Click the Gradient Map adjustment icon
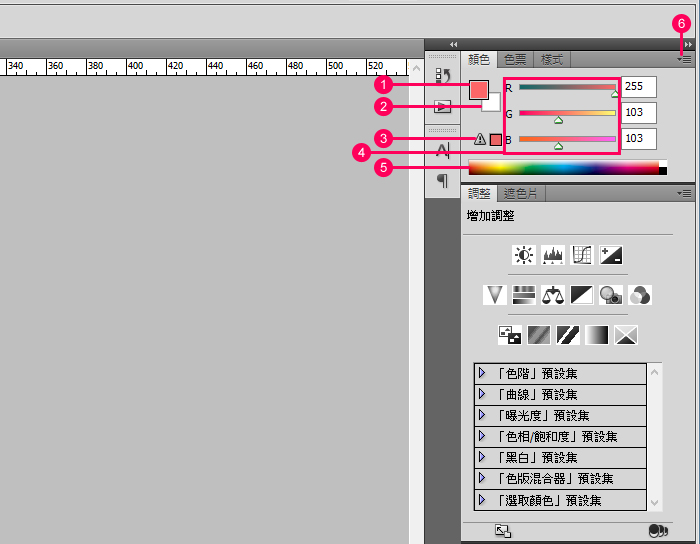700x544 pixels. tap(597, 335)
